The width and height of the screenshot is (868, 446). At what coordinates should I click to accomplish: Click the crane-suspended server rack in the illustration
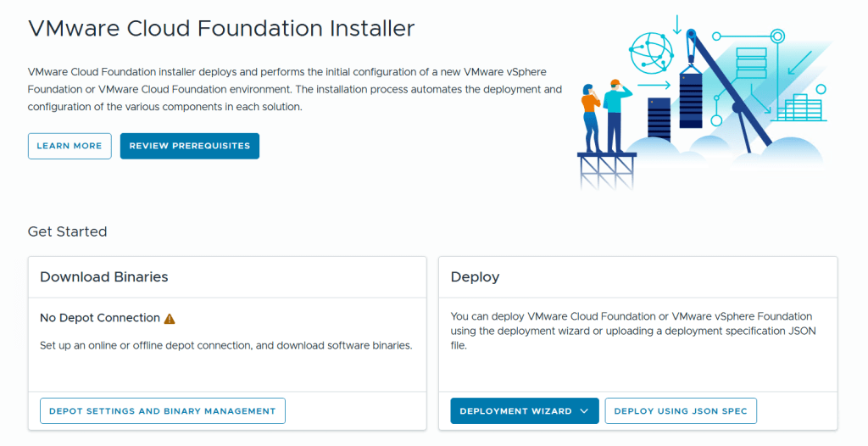click(x=692, y=100)
